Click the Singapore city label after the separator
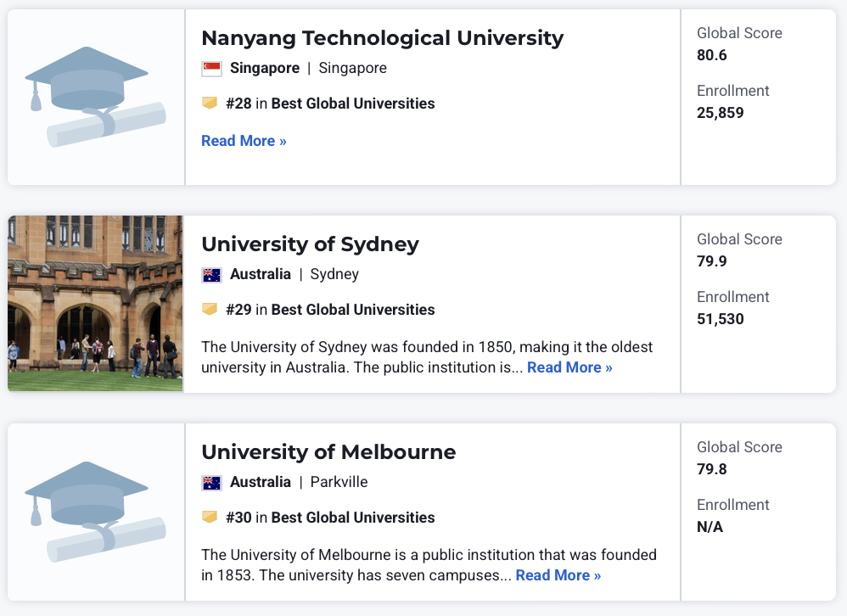 click(x=353, y=68)
